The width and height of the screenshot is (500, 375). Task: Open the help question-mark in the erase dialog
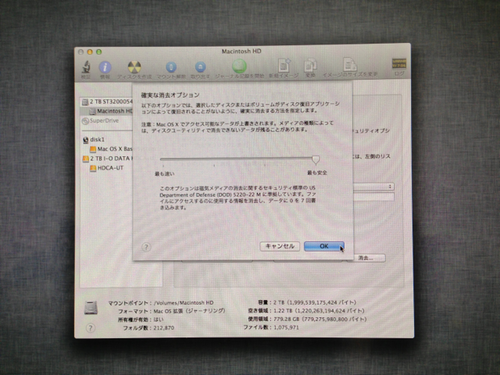pyautogui.click(x=146, y=247)
